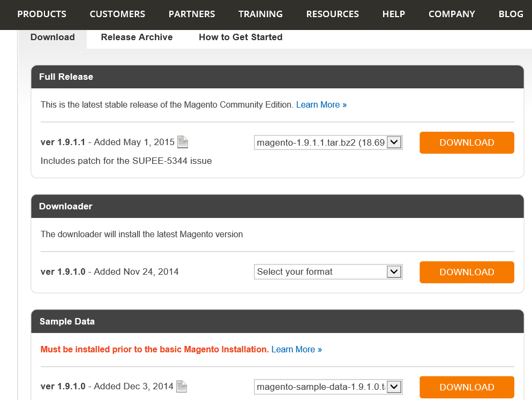532x400 pixels.
Task: Click text 'Added Dec 3, 2014'
Action: click(134, 386)
